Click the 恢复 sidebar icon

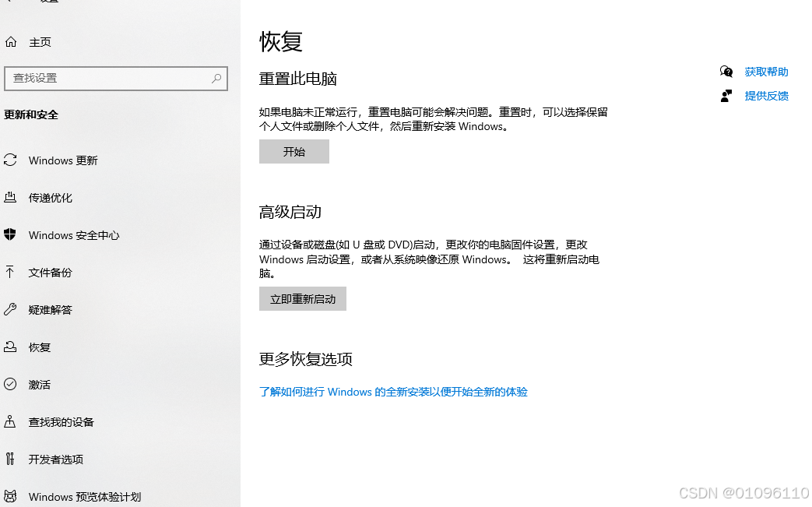click(10, 347)
